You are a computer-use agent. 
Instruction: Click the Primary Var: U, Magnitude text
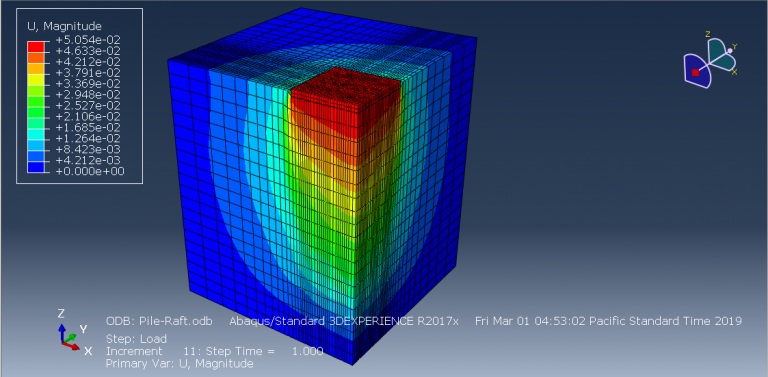click(180, 363)
